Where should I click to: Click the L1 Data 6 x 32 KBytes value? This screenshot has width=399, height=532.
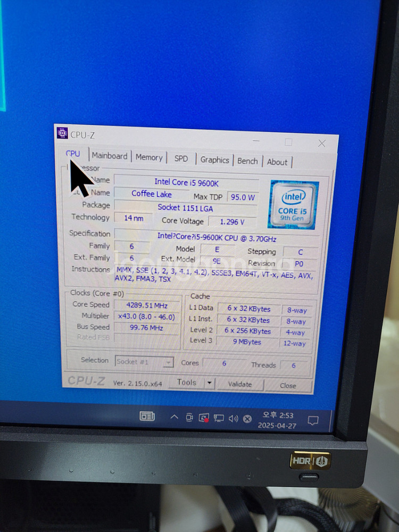click(x=248, y=309)
